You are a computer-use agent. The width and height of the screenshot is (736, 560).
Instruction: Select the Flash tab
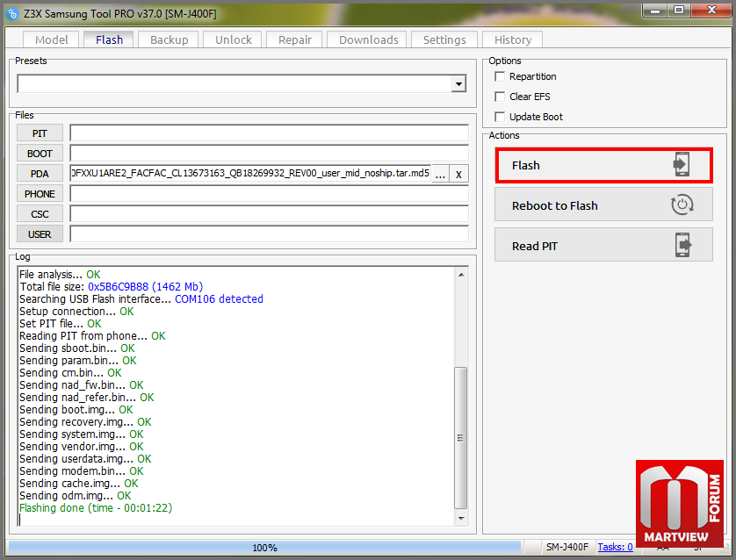(109, 39)
